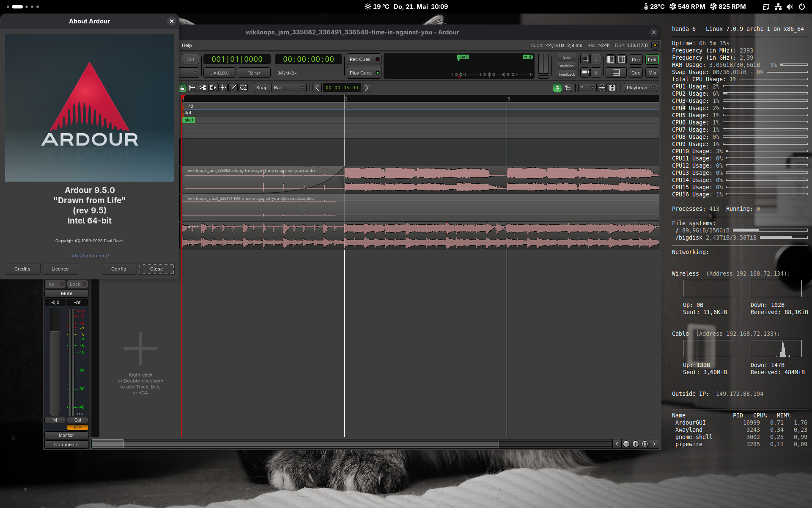Image resolution: width=812 pixels, height=508 pixels.
Task: Open the TS: 4/4 time signature setting
Action: (254, 73)
